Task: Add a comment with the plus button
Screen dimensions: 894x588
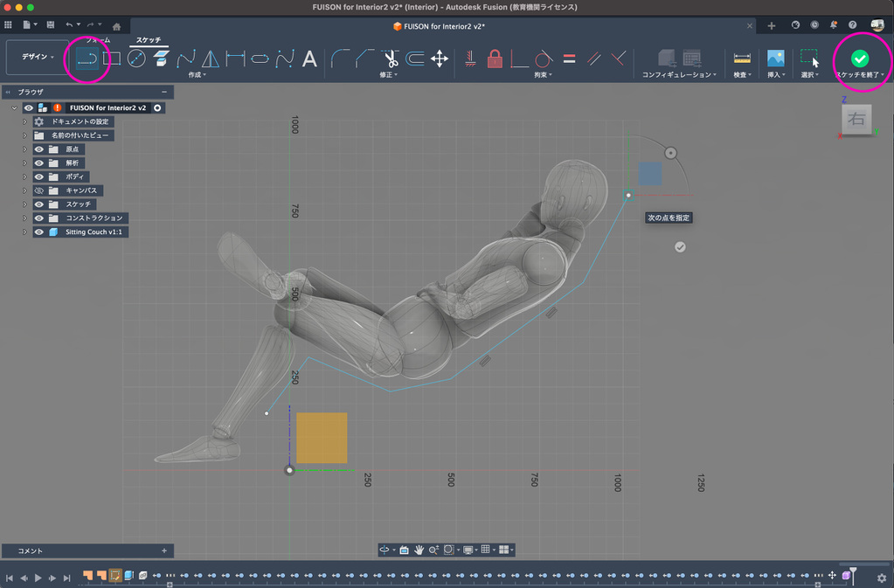Action: point(163,551)
